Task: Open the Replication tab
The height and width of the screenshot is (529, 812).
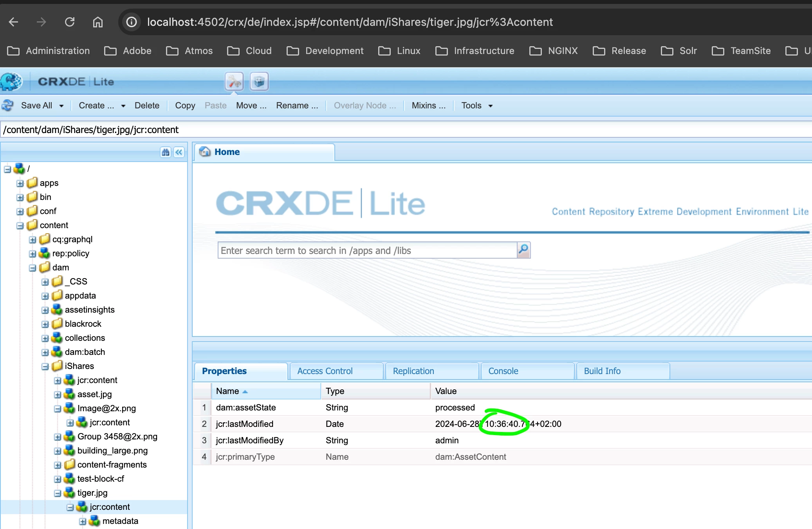Action: tap(413, 371)
